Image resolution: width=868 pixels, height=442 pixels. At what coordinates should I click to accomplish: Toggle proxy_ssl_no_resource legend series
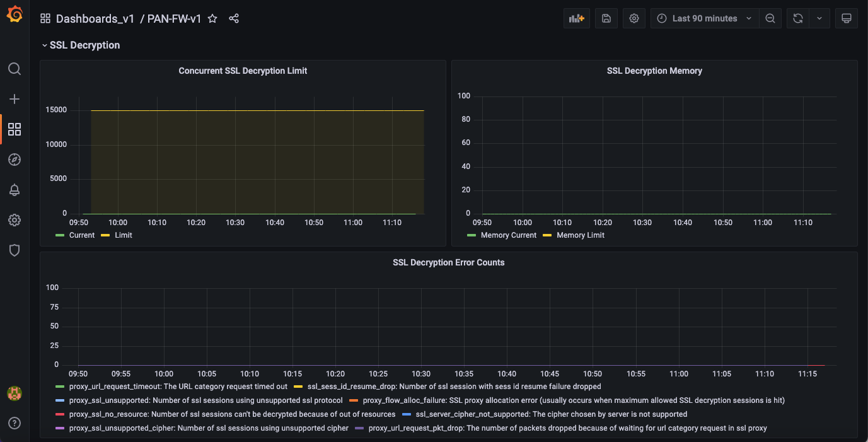(x=233, y=414)
